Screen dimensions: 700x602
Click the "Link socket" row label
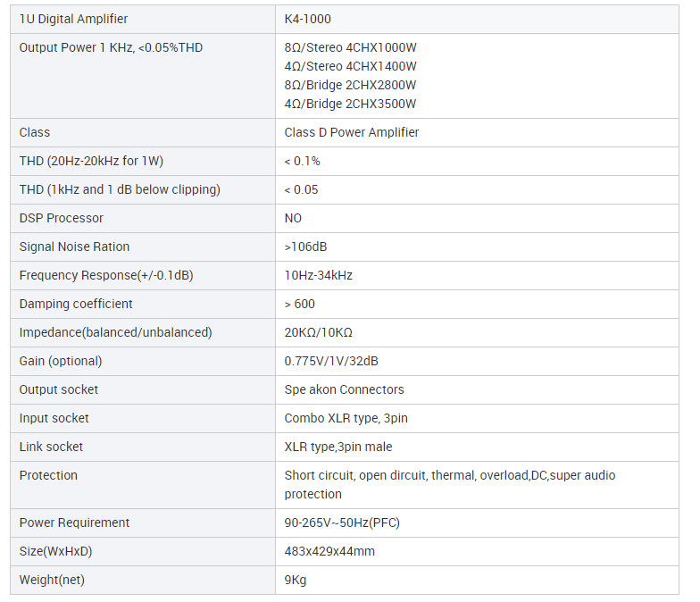54,447
